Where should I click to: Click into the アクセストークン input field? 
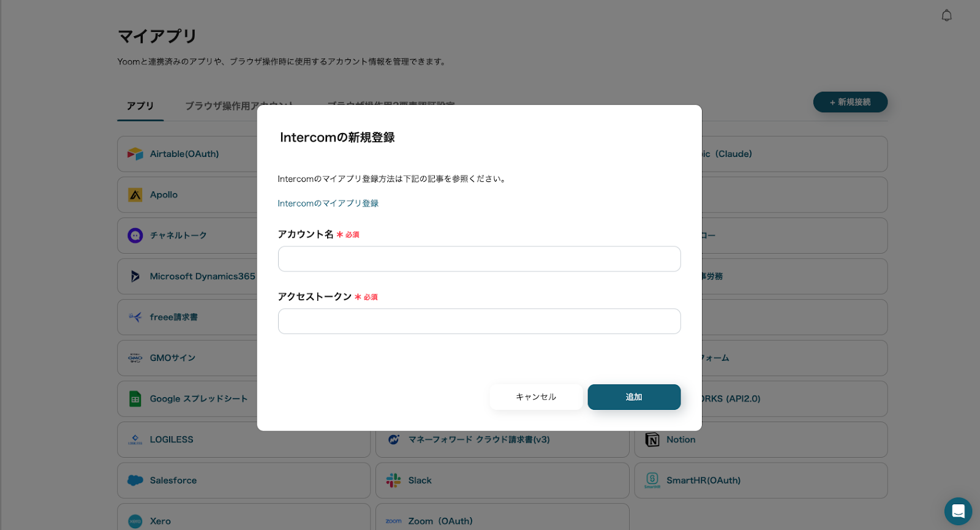(x=479, y=321)
